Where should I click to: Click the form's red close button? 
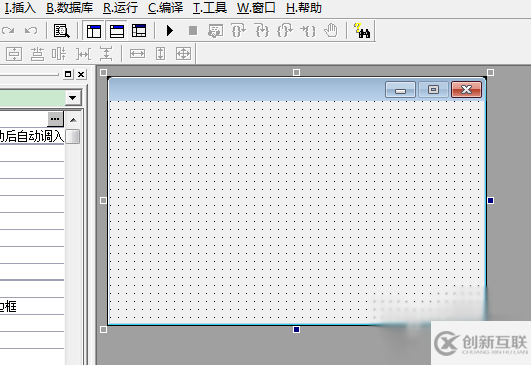click(x=466, y=90)
